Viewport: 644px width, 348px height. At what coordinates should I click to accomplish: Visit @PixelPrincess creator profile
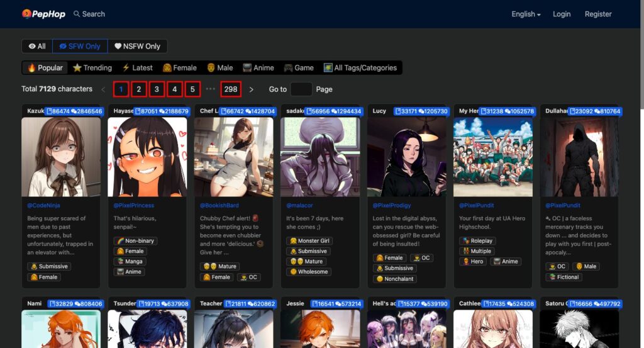coord(134,205)
